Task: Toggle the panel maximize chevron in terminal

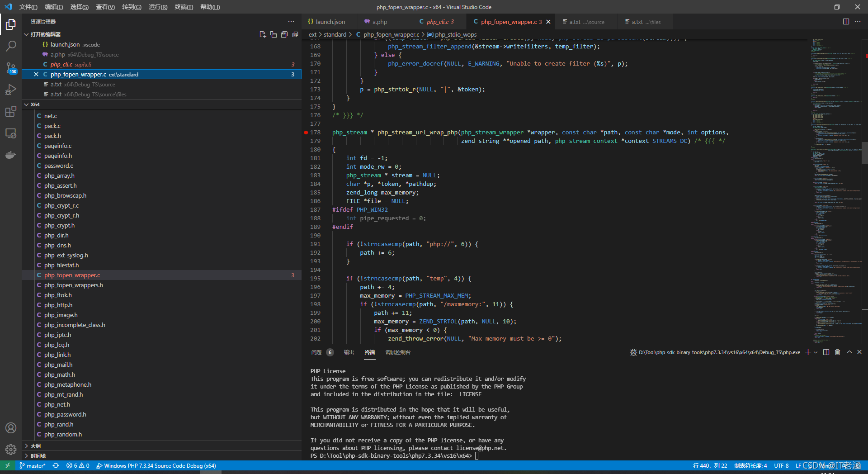Action: [x=849, y=352]
